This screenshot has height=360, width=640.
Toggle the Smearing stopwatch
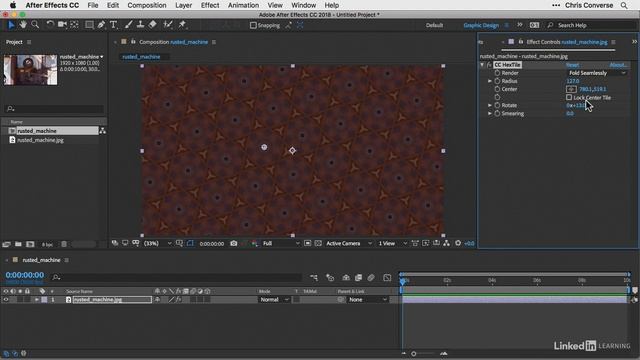click(497, 113)
